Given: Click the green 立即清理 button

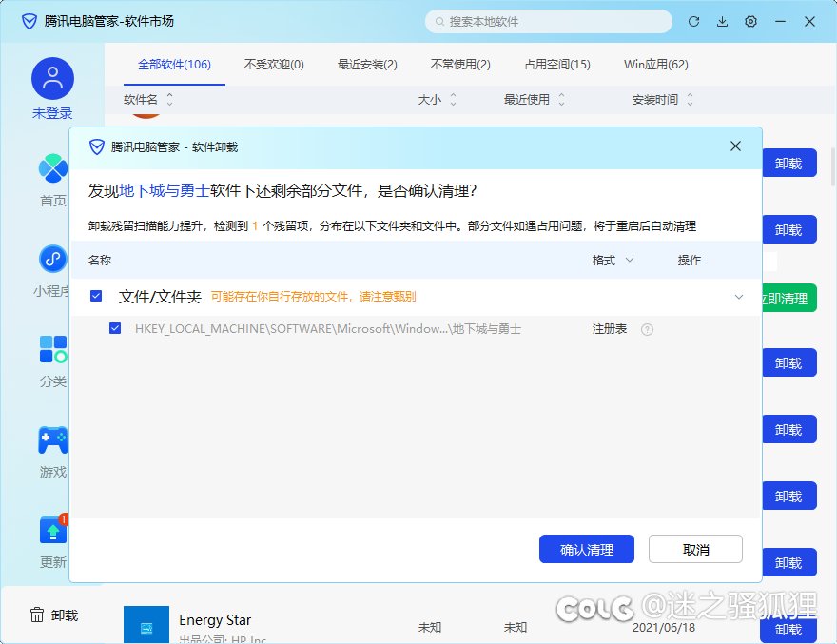Looking at the screenshot, I should 789,298.
